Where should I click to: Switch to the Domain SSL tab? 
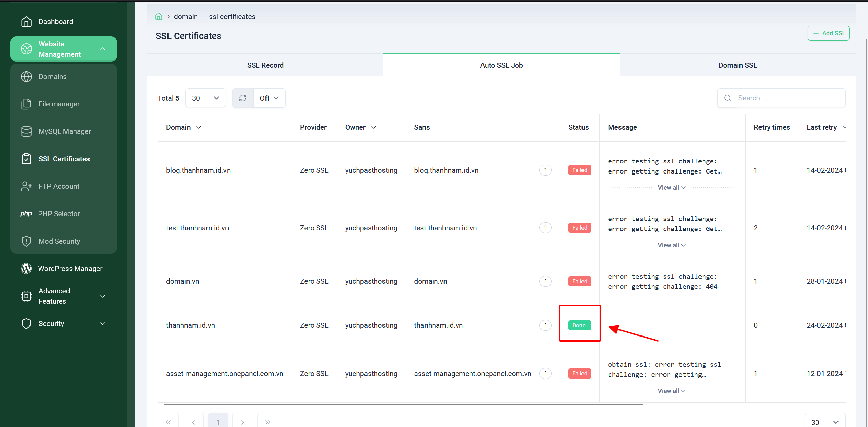pos(738,65)
